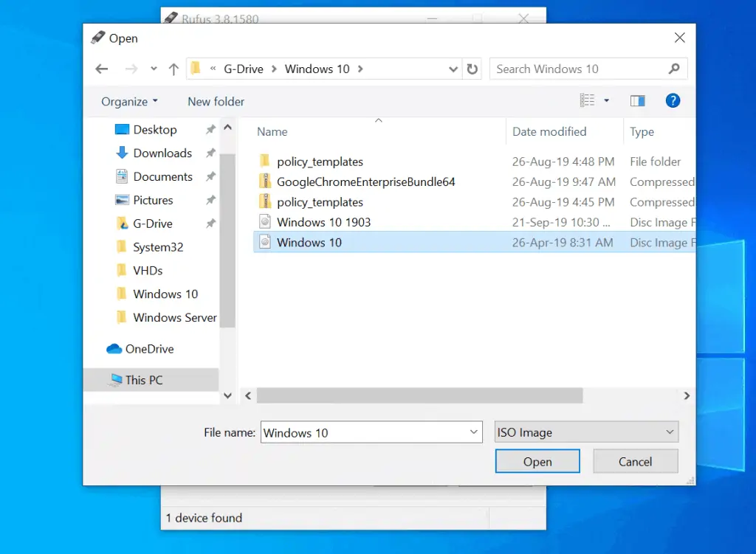The height and width of the screenshot is (554, 756).
Task: Open the Help question mark icon
Action: [x=673, y=101]
